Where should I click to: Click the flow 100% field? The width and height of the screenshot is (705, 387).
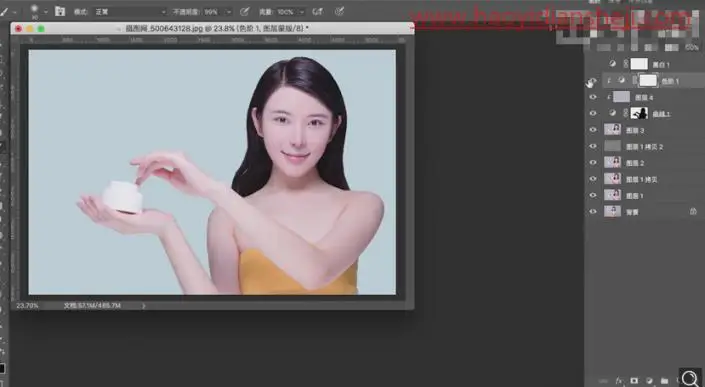coord(286,12)
